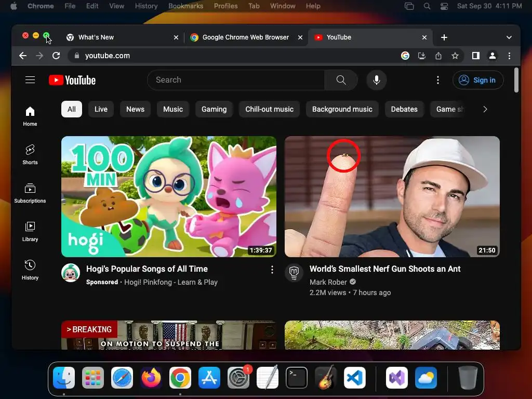
Task: Open the BREAKING news video thumbnail
Action: coord(169,335)
